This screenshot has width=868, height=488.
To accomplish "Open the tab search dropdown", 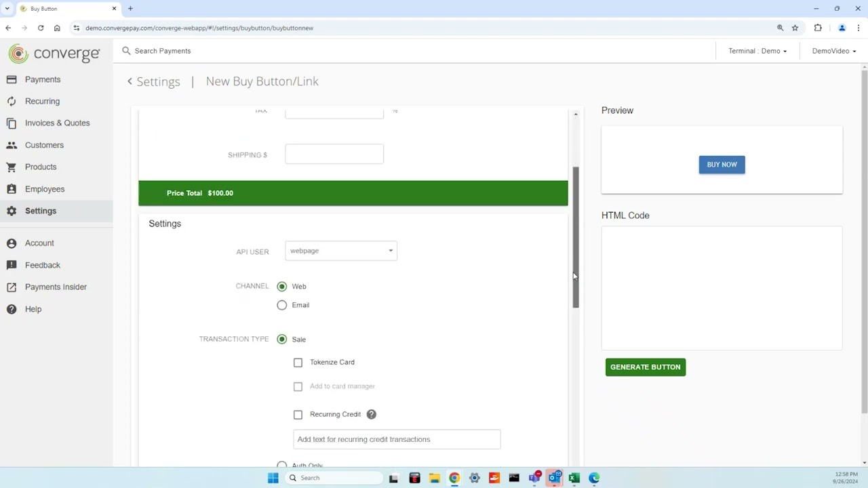I will pos(7,9).
